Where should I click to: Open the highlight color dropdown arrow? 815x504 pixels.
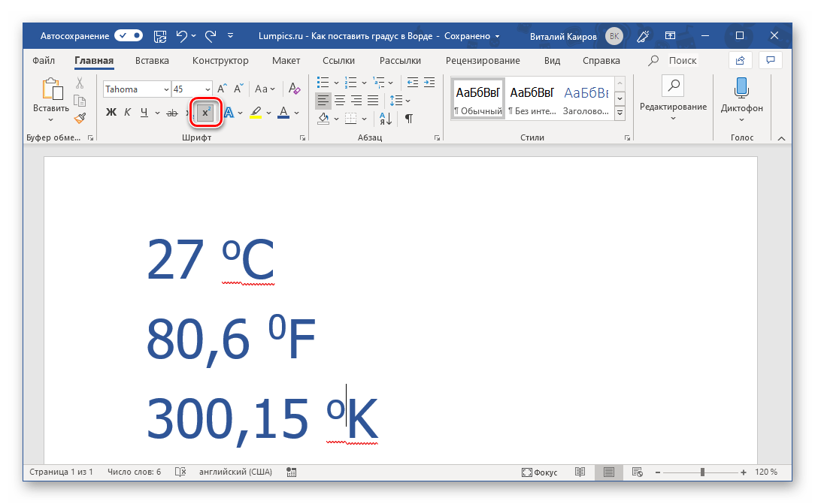point(268,113)
